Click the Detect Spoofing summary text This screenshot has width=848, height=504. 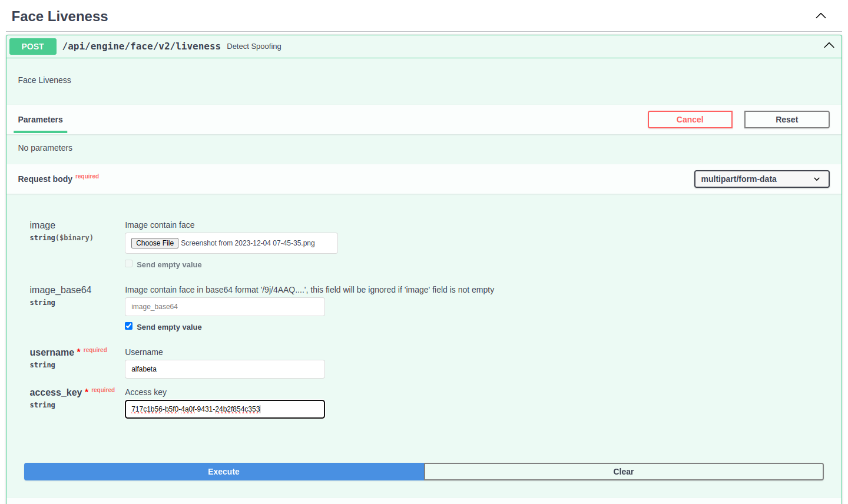click(x=254, y=47)
